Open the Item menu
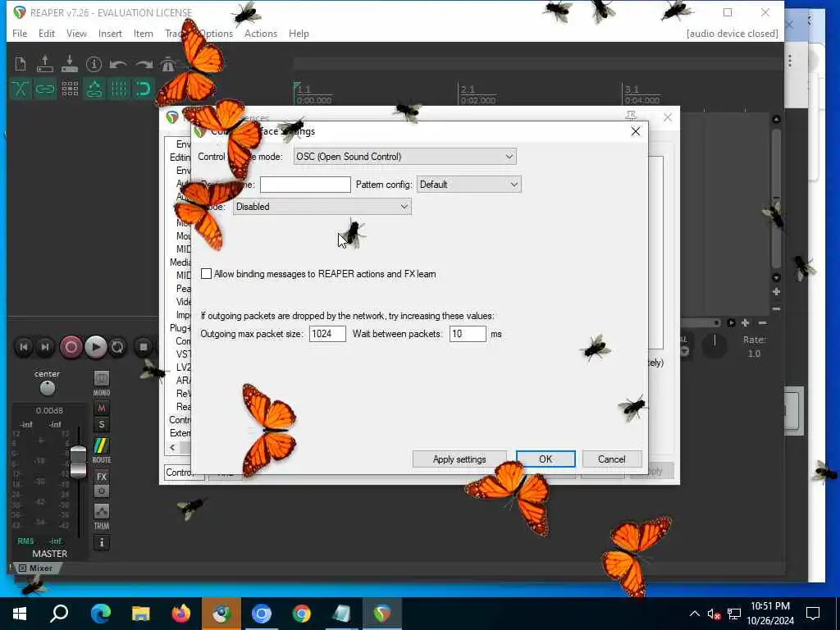This screenshot has width=840, height=630. tap(143, 33)
